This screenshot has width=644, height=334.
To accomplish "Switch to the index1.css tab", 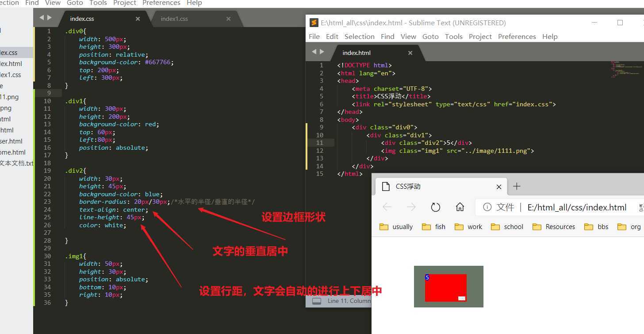I will pyautogui.click(x=174, y=19).
